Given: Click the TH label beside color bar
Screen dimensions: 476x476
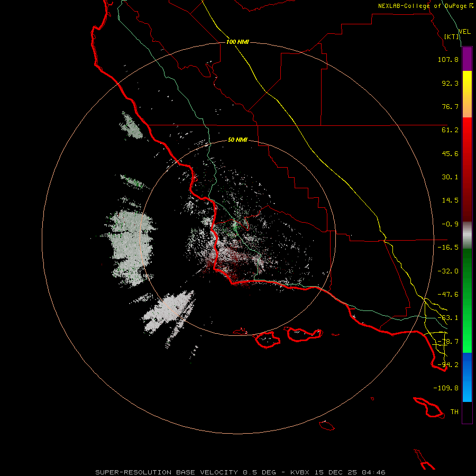Looking at the screenshot, I should click(x=454, y=412).
